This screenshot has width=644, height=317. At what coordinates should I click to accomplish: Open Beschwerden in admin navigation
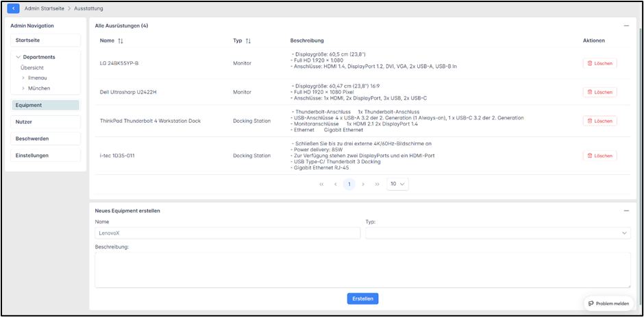tap(46, 139)
